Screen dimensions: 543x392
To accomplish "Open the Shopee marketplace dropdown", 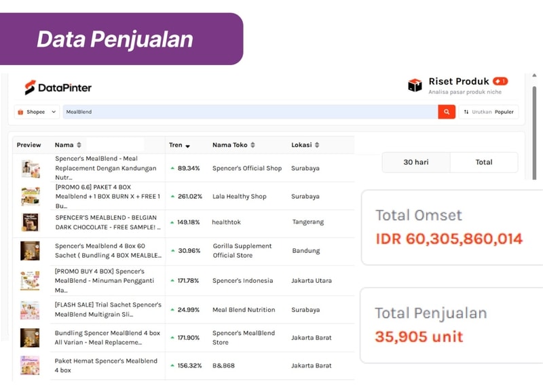I will [x=37, y=112].
